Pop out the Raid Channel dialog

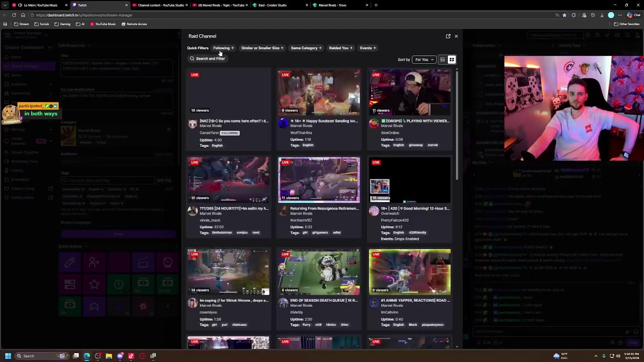(448, 36)
